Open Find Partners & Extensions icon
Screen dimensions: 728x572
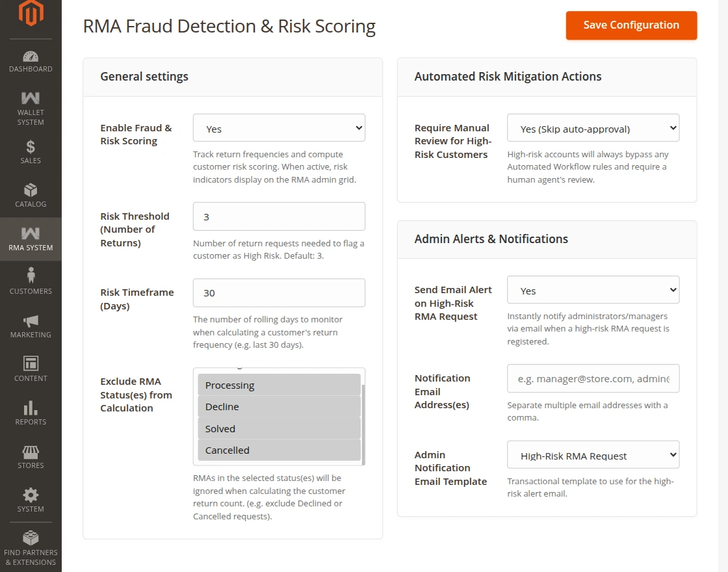(x=31, y=538)
